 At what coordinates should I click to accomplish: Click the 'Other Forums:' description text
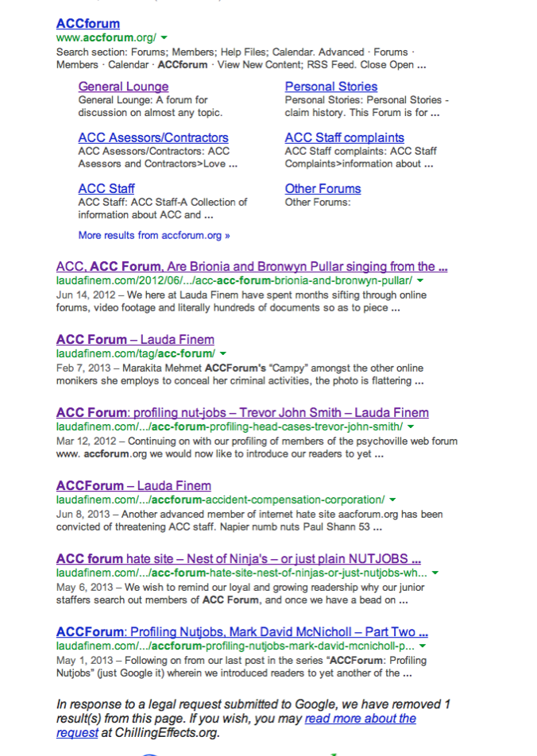(318, 202)
